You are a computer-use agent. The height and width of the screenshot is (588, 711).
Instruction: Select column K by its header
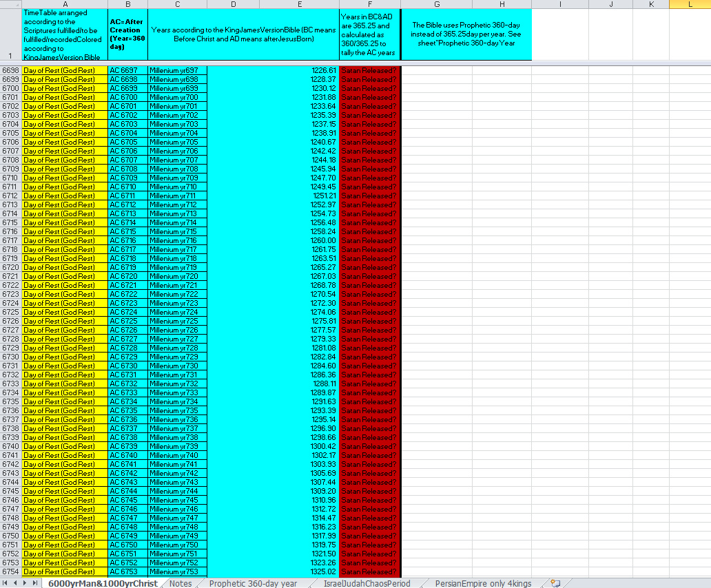[x=650, y=4]
